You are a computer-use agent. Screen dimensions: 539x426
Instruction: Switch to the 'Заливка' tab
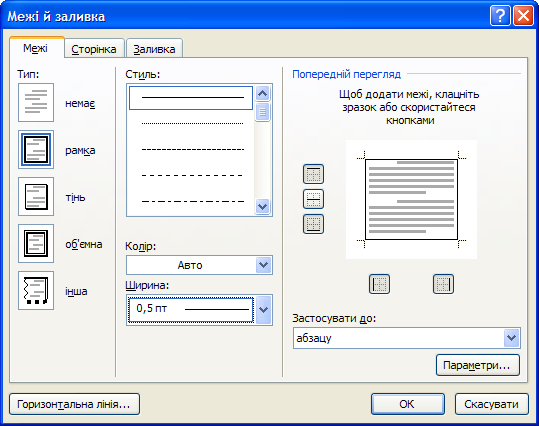pyautogui.click(x=154, y=49)
